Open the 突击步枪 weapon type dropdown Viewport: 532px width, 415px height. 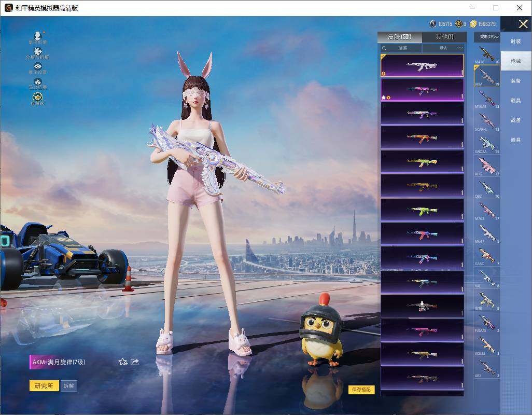487,37
